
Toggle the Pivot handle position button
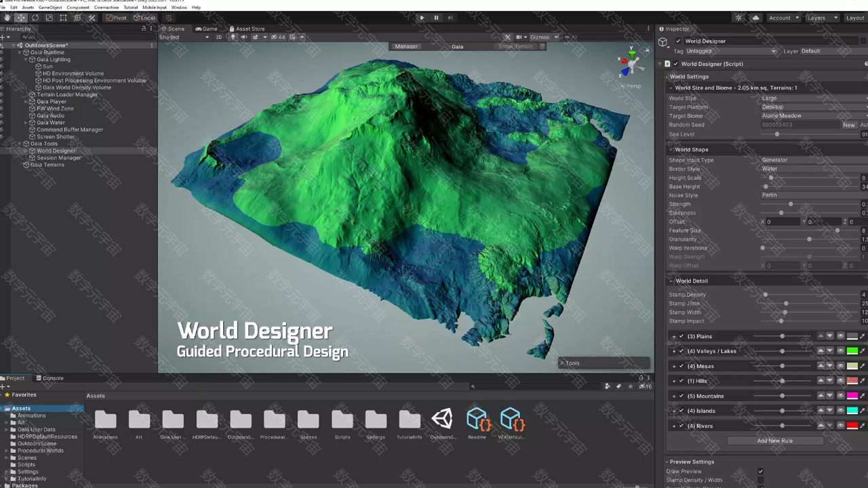tap(116, 18)
